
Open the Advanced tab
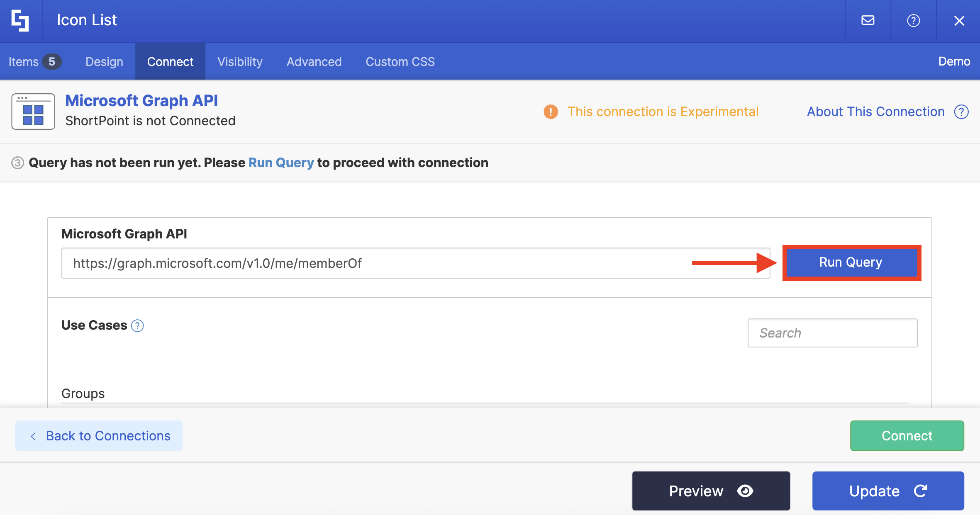[x=314, y=62]
